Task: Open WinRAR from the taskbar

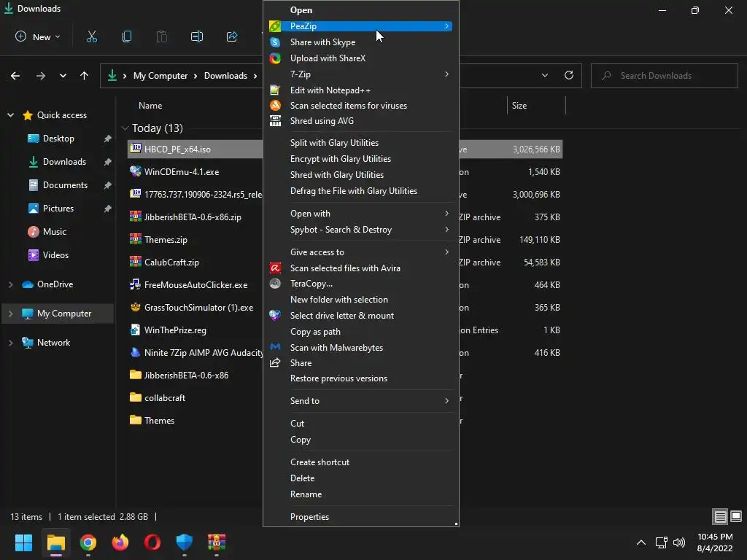Action: [x=216, y=542]
